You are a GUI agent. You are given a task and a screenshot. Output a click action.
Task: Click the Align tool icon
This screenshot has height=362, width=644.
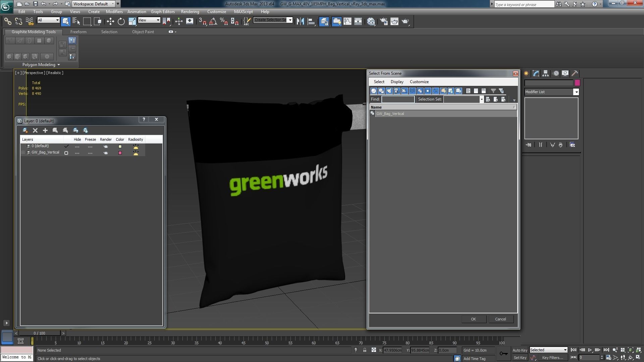click(x=311, y=21)
